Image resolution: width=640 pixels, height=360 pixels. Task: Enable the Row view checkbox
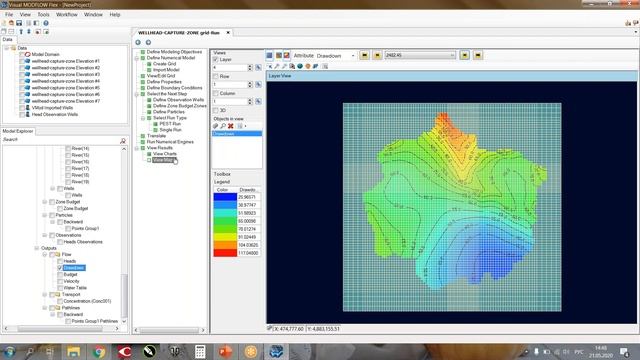click(216, 76)
